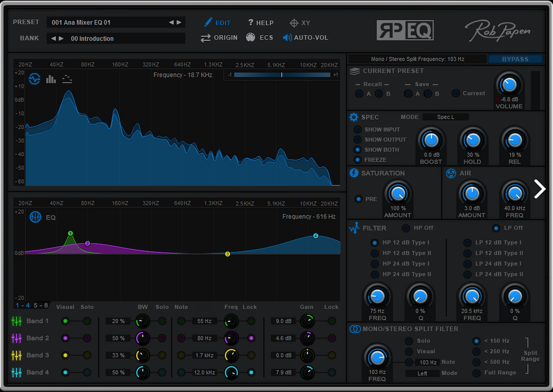The image size is (553, 392).
Task: Click the stereo balance slider above spectrum
Action: pos(282,75)
